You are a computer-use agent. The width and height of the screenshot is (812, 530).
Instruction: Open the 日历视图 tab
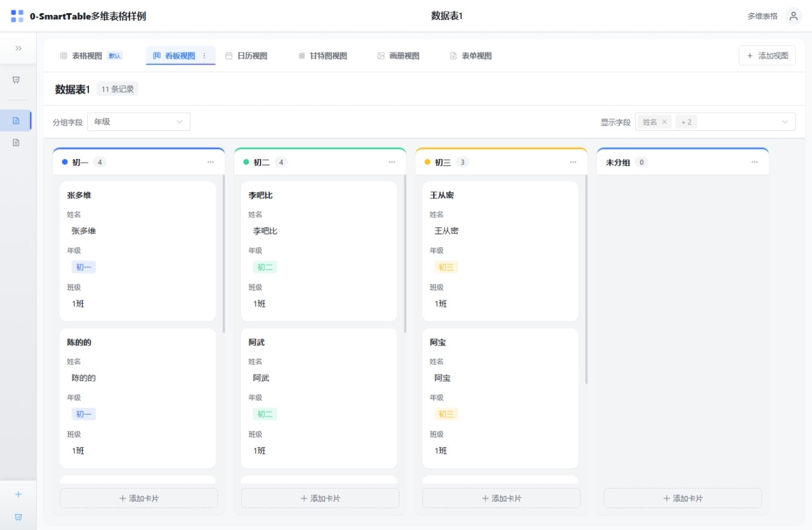[247, 56]
